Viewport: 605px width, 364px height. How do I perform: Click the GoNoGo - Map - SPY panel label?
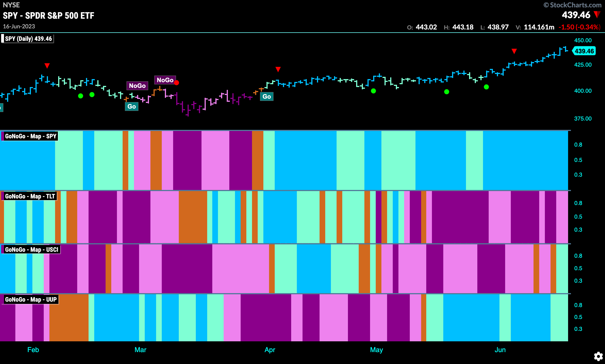pyautogui.click(x=30, y=136)
